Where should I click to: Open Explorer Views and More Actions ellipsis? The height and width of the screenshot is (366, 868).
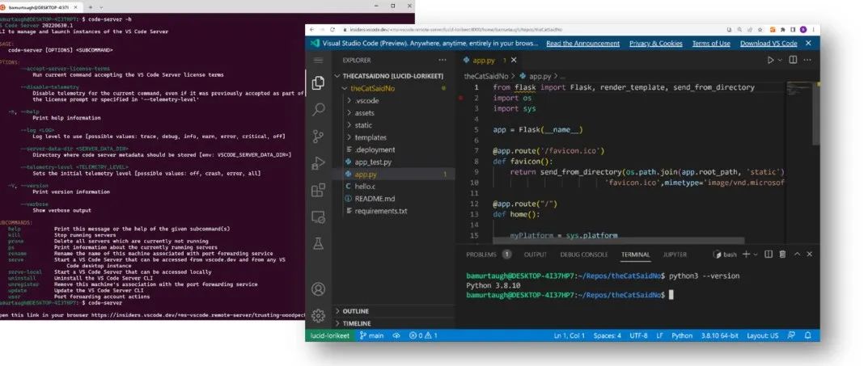(442, 60)
